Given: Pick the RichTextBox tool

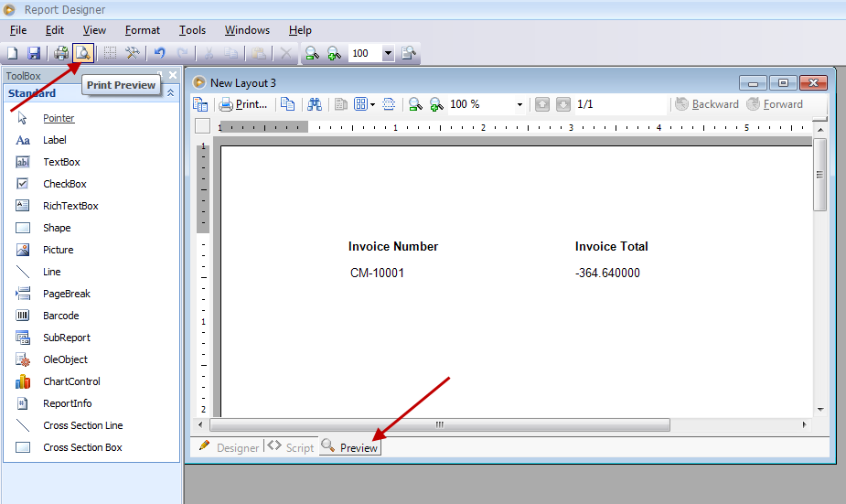Looking at the screenshot, I should coord(70,206).
